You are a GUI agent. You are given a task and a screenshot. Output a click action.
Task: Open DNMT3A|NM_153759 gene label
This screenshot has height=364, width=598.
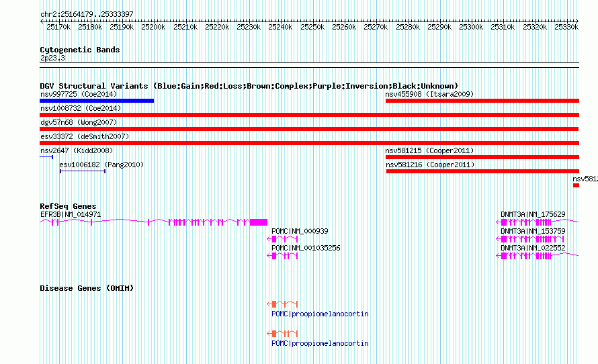(533, 231)
